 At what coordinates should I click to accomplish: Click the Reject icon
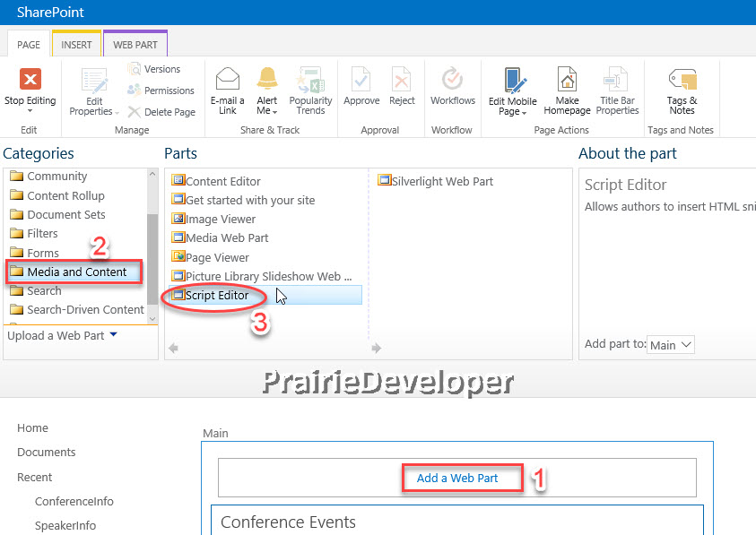click(x=402, y=79)
